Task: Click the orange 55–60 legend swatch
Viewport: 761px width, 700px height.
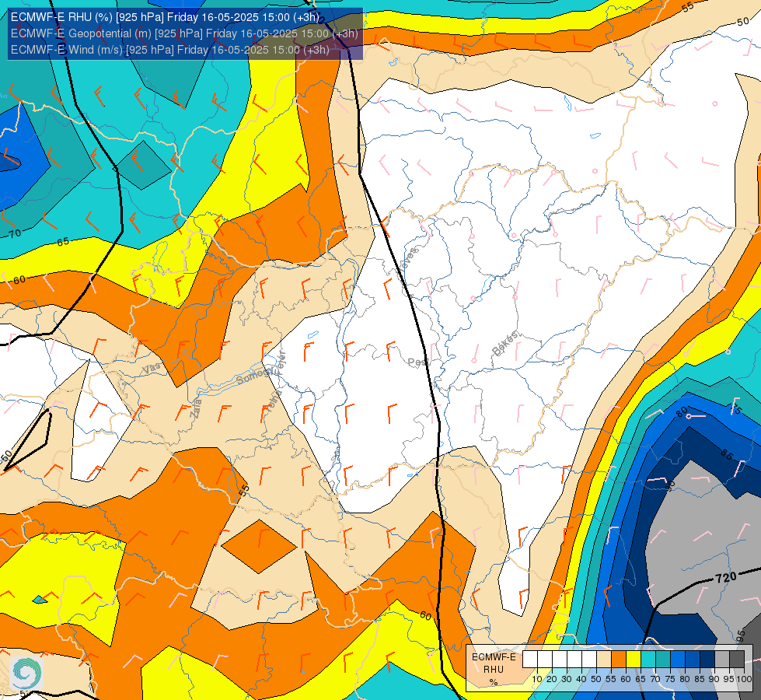Action: (618, 660)
